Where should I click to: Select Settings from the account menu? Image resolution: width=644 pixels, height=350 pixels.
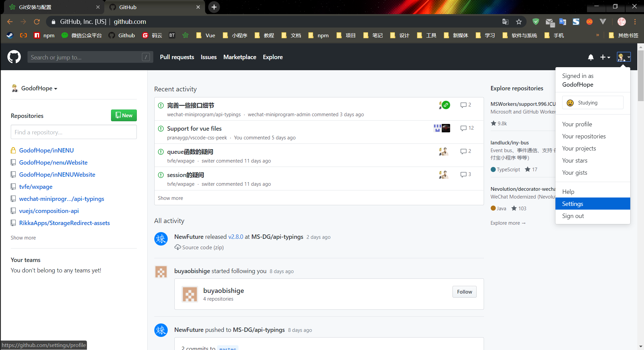[x=572, y=204]
